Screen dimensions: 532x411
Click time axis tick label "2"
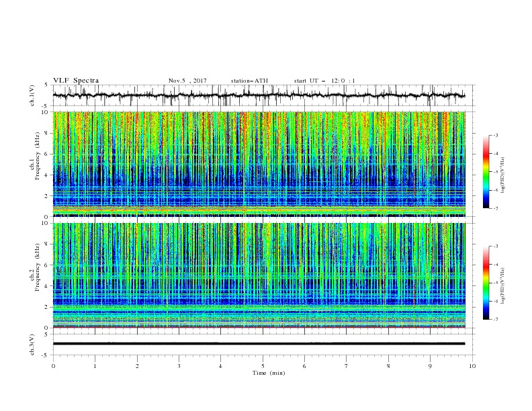(137, 366)
